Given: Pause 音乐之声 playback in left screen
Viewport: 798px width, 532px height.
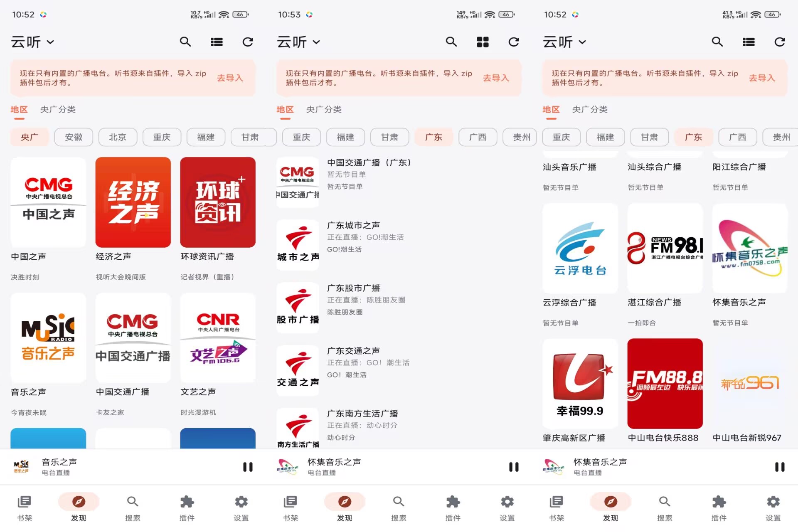Looking at the screenshot, I should point(248,467).
